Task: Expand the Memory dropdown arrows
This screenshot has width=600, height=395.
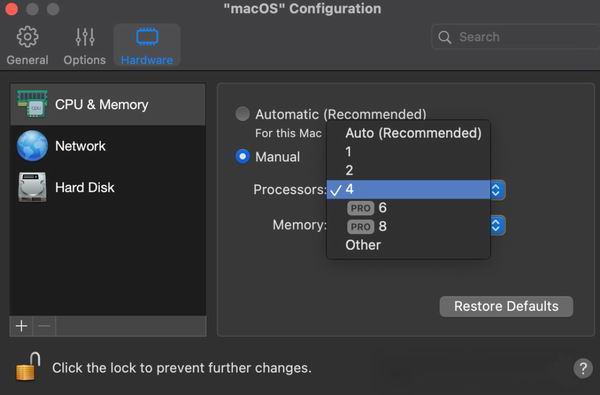Action: (x=496, y=225)
